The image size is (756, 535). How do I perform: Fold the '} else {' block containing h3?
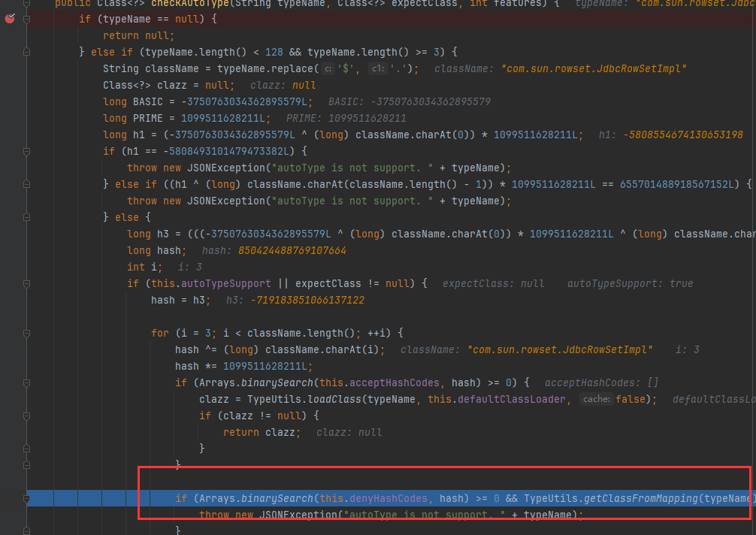coord(27,217)
